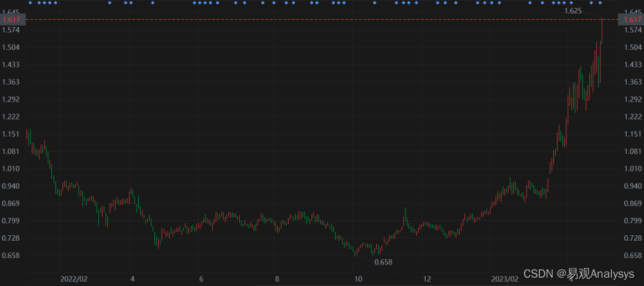
Task: Click the date label 12 on time axis
Action: tap(427, 279)
